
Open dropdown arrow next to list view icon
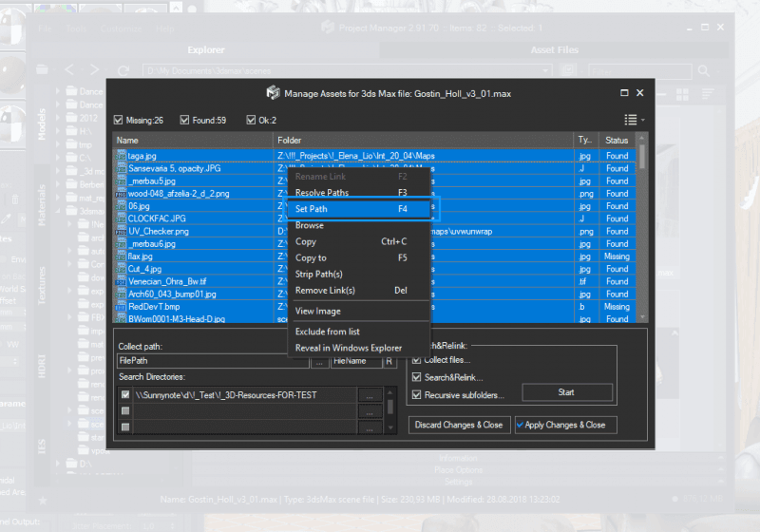click(643, 120)
